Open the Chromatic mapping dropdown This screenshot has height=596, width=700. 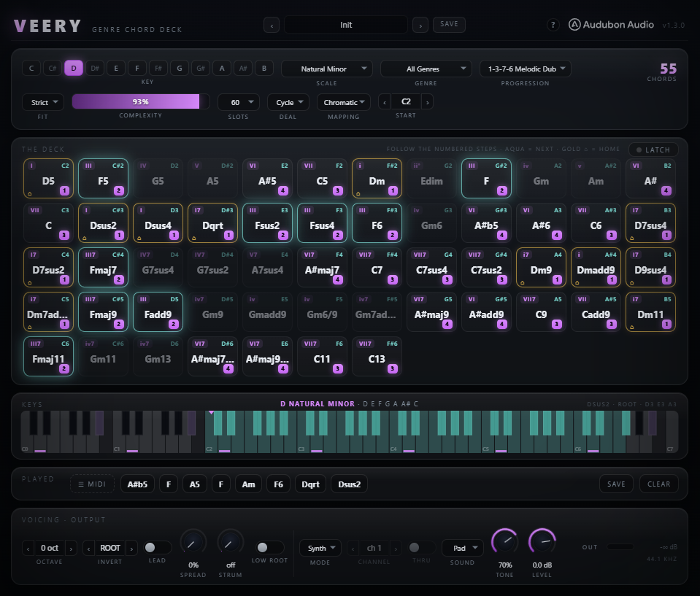coord(344,102)
